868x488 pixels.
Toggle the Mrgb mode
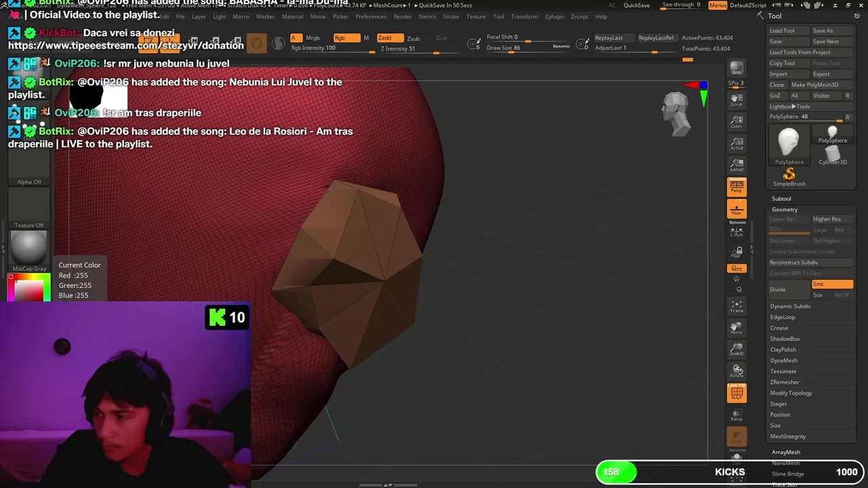coord(313,38)
